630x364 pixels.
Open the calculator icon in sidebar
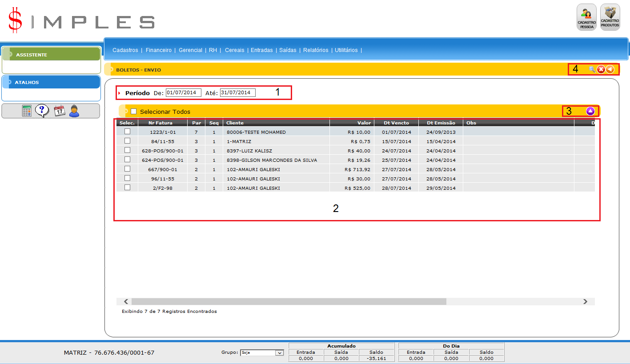(27, 111)
